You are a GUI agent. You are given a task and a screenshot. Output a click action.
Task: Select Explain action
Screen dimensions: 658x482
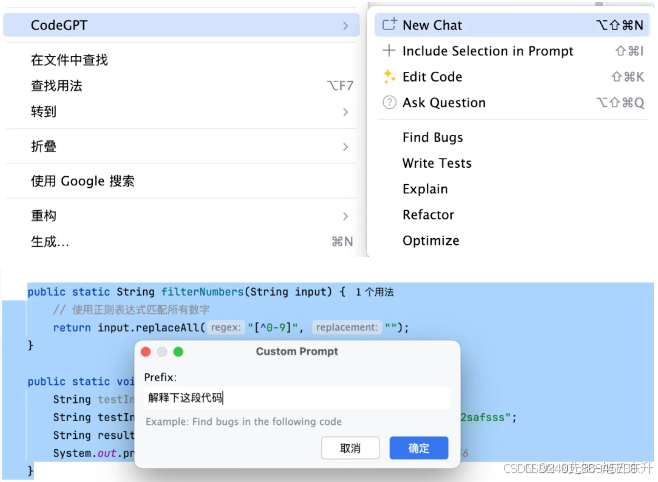point(512,189)
